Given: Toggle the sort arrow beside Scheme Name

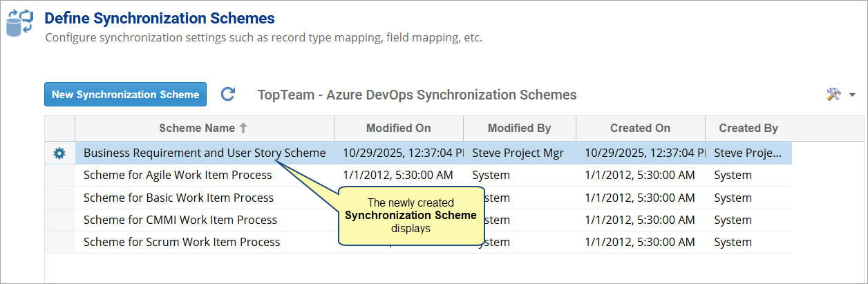Looking at the screenshot, I should pos(243,128).
